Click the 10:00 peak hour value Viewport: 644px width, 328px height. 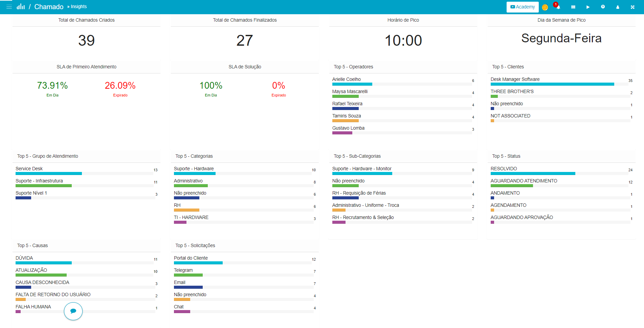click(x=403, y=40)
